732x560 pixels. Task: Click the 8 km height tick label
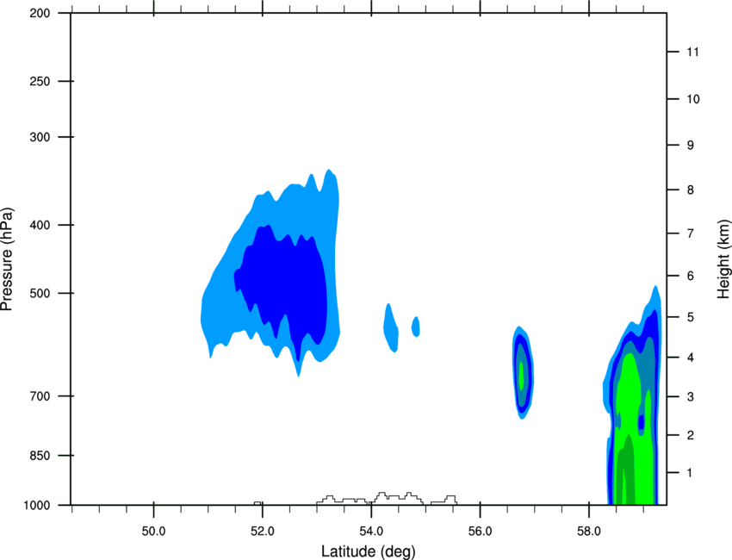pos(691,190)
